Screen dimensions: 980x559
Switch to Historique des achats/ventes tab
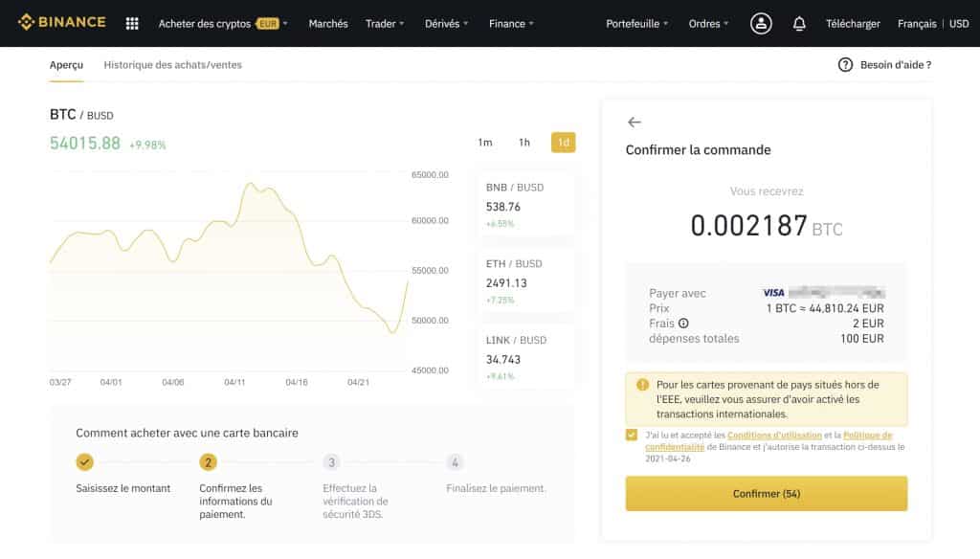(x=170, y=64)
